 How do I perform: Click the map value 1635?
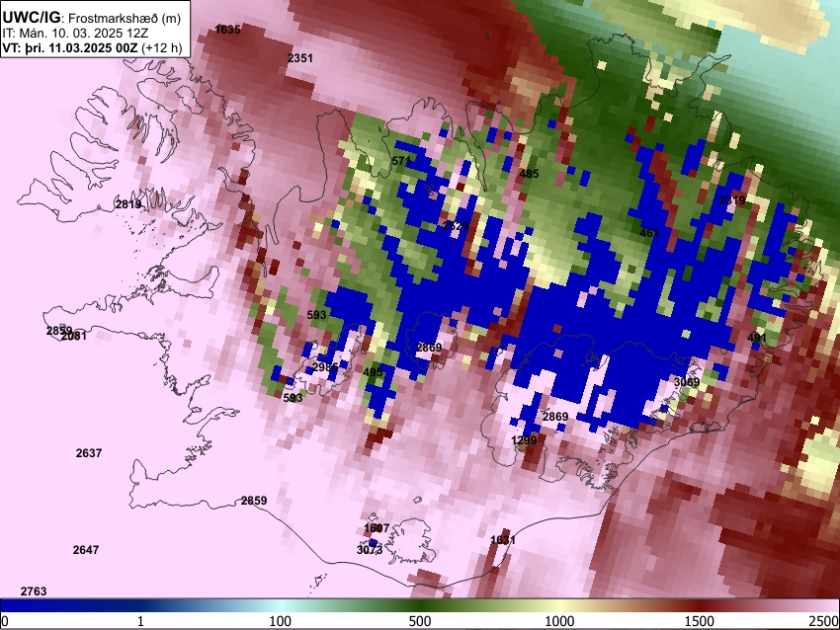[227, 30]
